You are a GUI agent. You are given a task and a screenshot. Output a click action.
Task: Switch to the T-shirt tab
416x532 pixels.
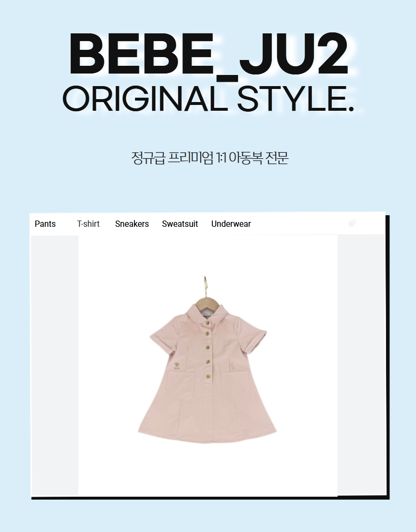click(x=88, y=224)
